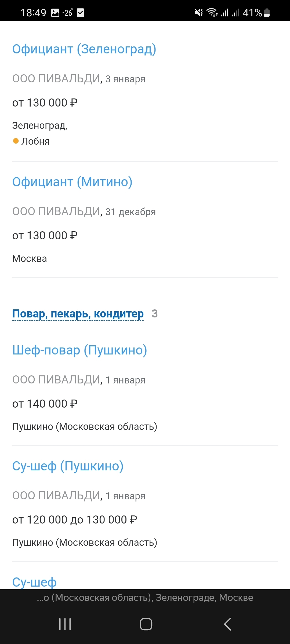Tap the category vacancy count 3
Image resolution: width=290 pixels, height=644 pixels.
[155, 313]
